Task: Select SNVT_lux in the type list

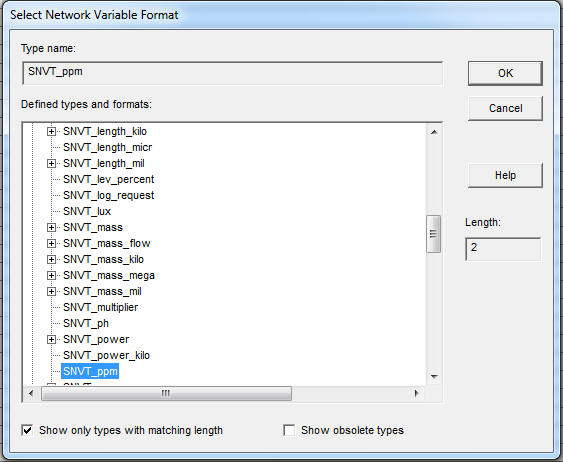Action: click(x=87, y=211)
